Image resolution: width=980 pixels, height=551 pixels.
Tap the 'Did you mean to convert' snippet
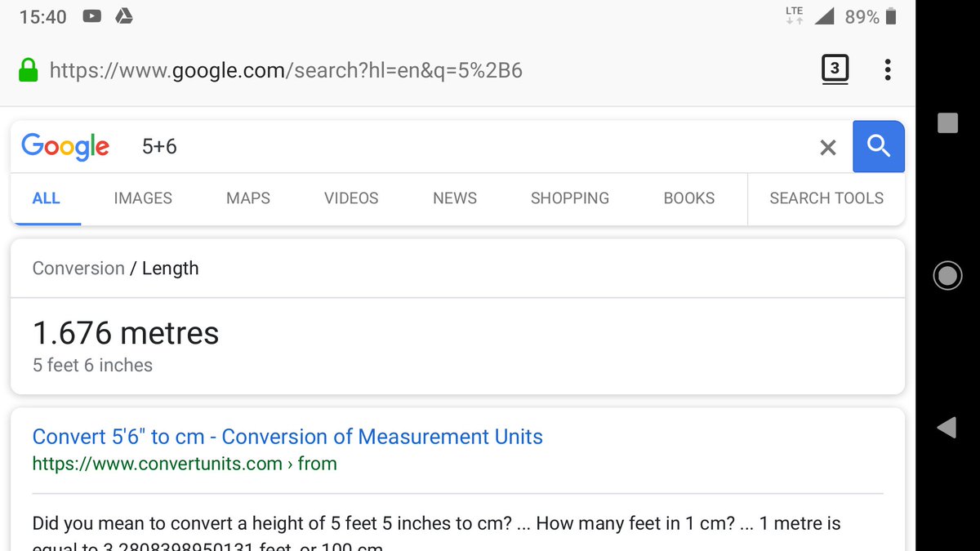(437, 535)
